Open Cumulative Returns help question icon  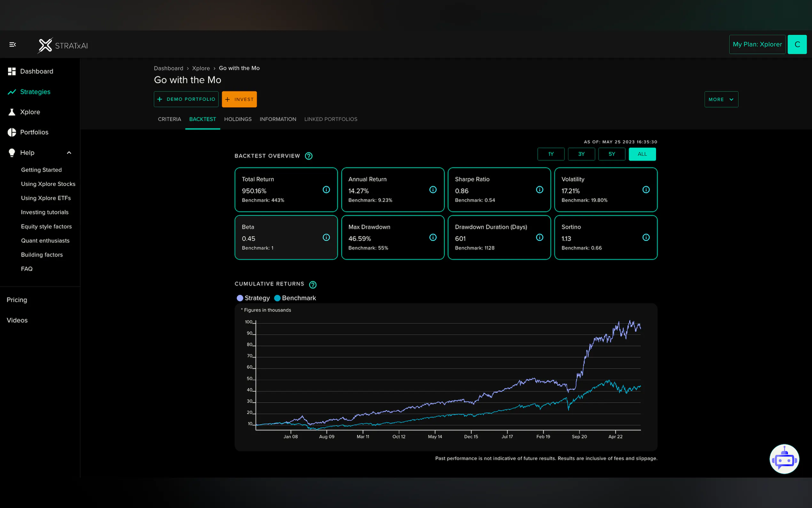pos(313,285)
